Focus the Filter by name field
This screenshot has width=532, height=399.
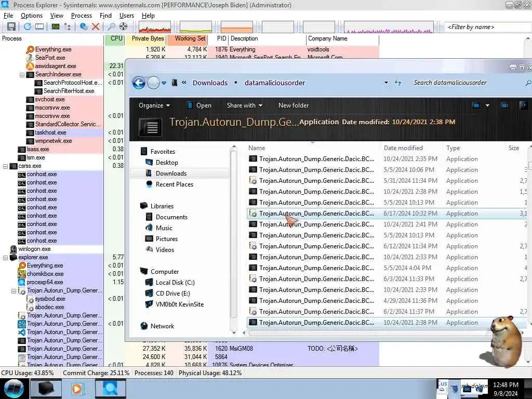(487, 27)
